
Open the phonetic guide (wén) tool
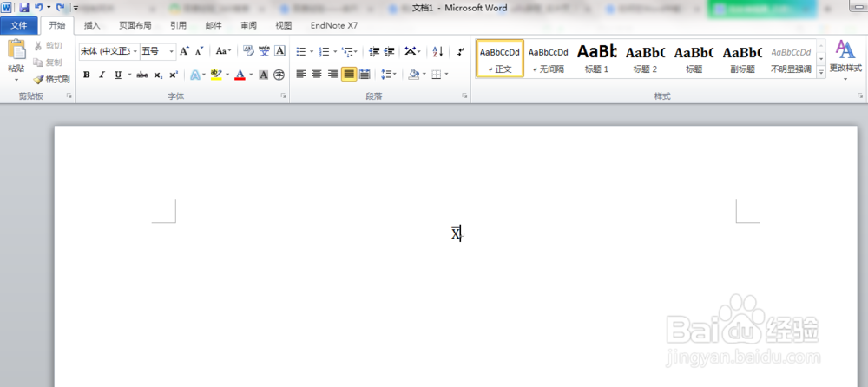pos(264,51)
